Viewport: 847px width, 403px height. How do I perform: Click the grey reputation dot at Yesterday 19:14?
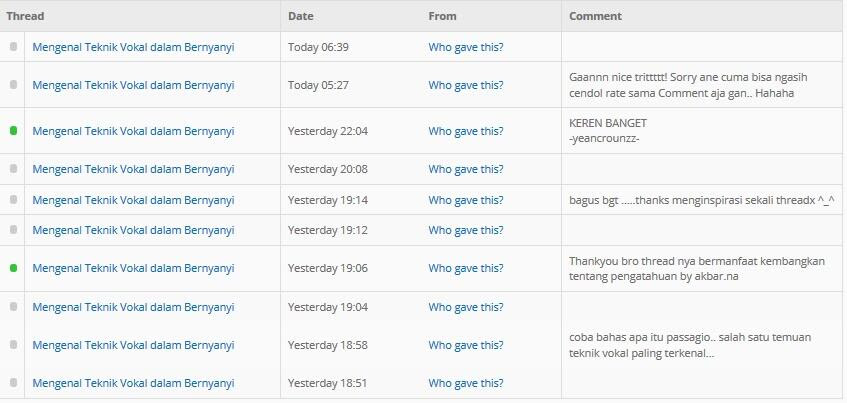coord(14,200)
